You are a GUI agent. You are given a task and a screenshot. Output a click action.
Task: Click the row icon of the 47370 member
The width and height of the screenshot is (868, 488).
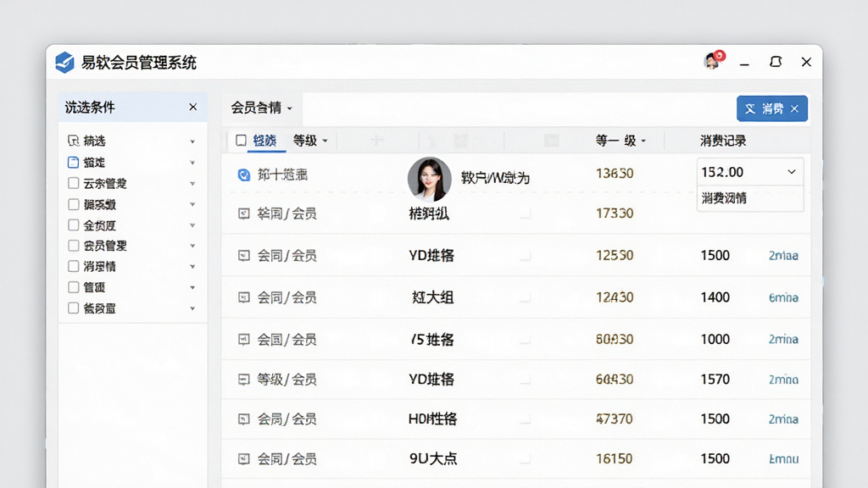pyautogui.click(x=243, y=419)
